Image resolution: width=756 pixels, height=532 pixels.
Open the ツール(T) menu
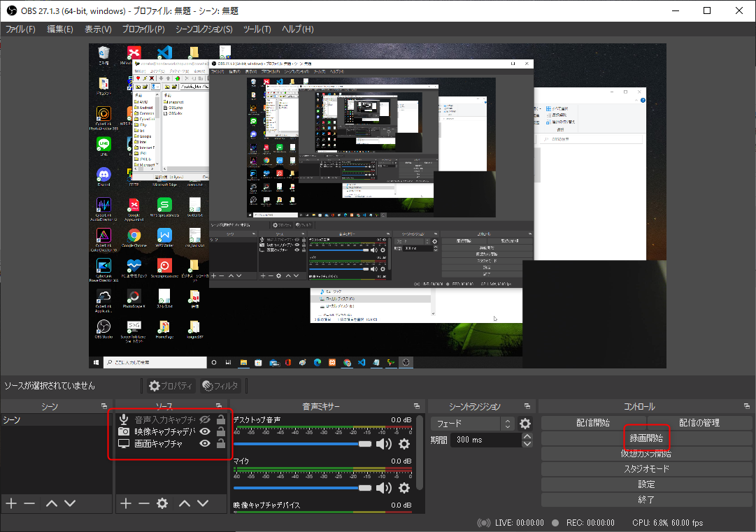[257, 29]
